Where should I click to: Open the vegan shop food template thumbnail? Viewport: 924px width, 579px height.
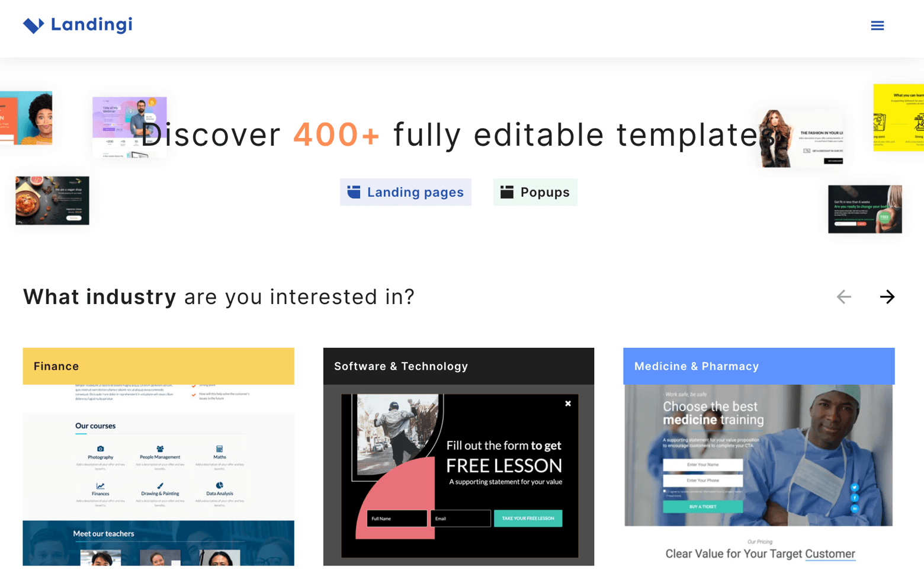[x=52, y=200]
